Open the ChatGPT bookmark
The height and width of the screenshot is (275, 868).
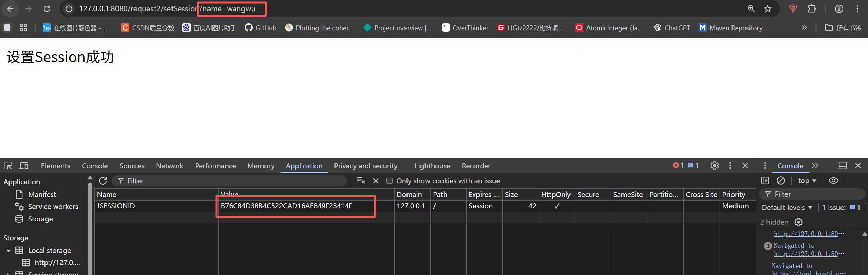(x=672, y=28)
